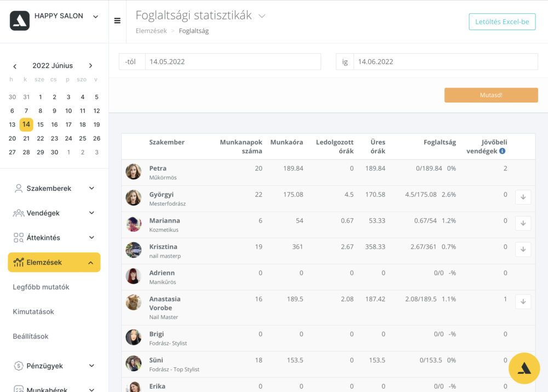This screenshot has width=548, height=392.
Task: Expand the Foglaltsági statisztikák title dropdown
Action: 262,16
